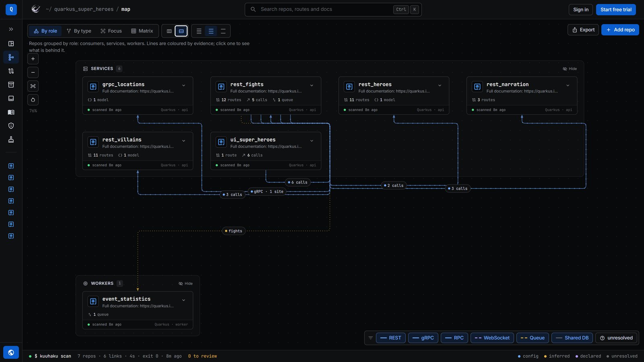
Task: Open the shield security icon in sidebar
Action: [11, 126]
